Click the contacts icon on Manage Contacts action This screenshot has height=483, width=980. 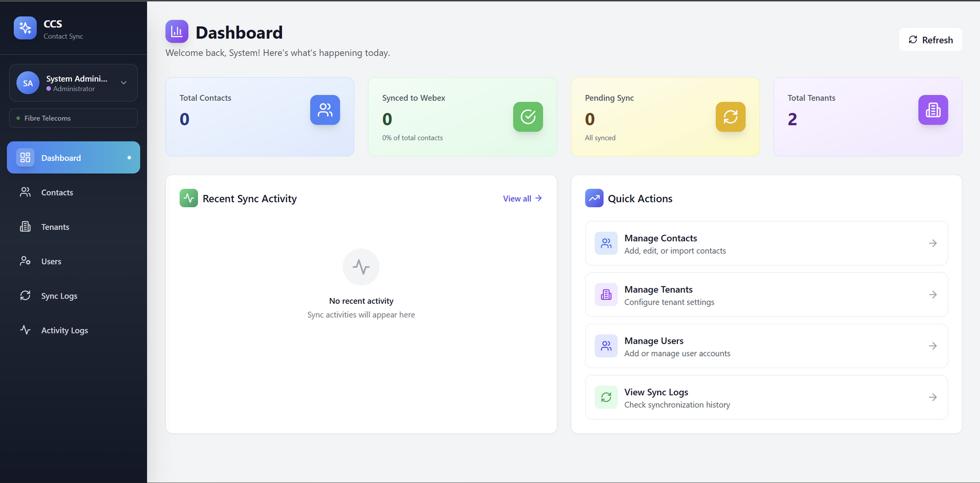tap(606, 244)
